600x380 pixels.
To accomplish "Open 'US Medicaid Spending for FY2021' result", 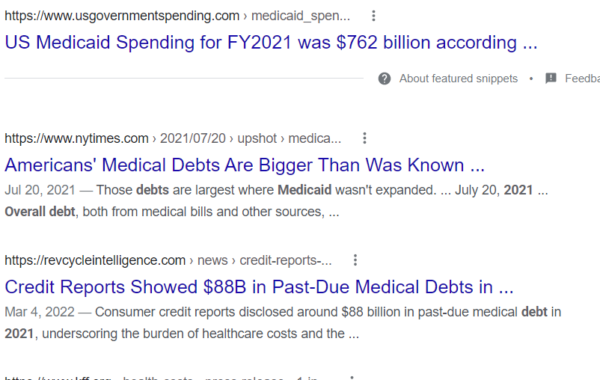I will (271, 42).
